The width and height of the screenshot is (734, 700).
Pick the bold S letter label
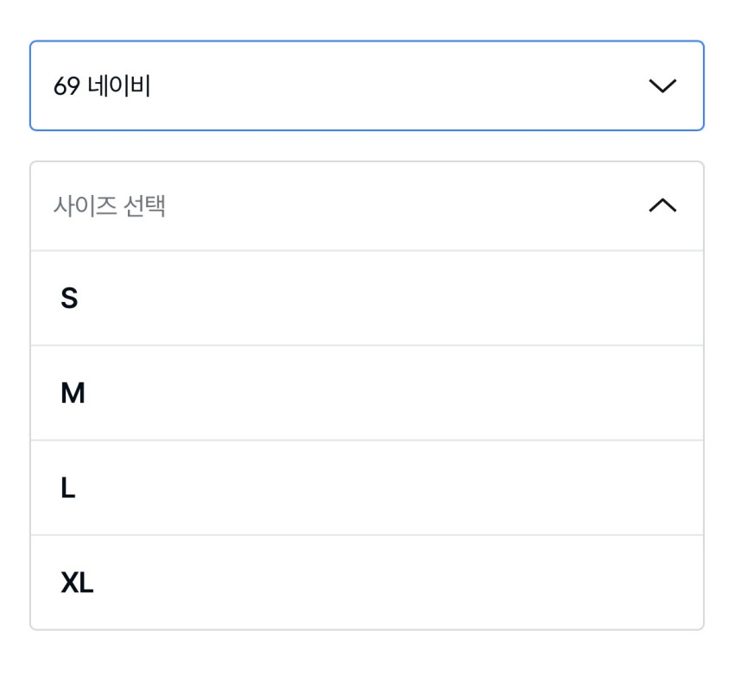pos(69,299)
